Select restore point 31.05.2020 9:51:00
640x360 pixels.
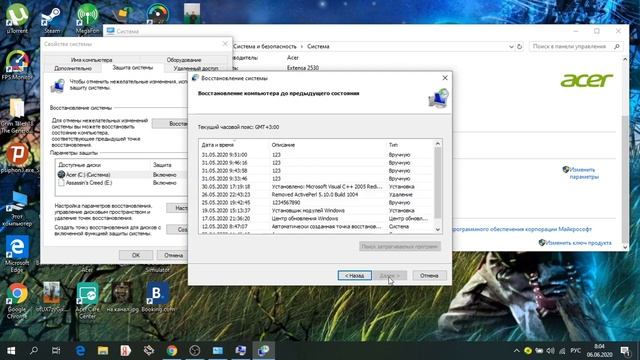pos(316,155)
